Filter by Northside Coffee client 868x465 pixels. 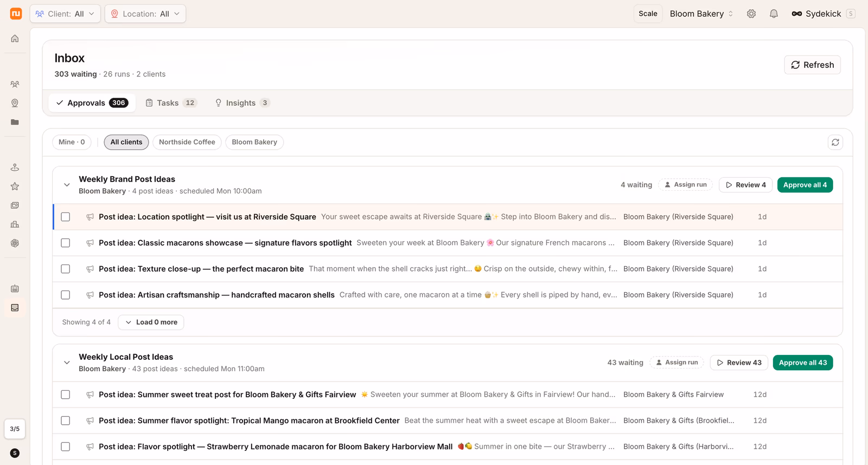[187, 142]
